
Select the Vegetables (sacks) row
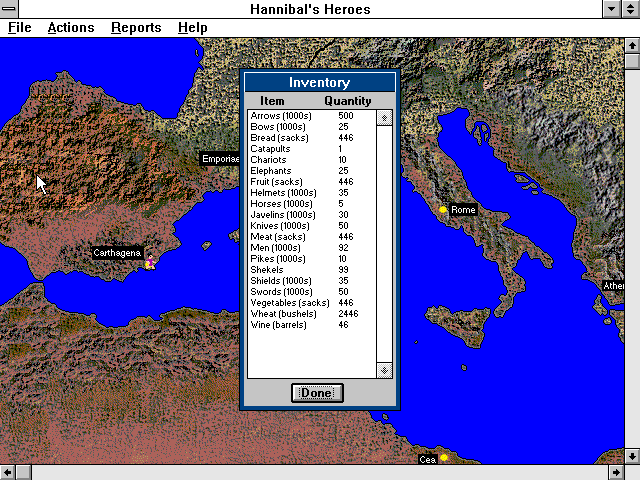click(x=311, y=303)
